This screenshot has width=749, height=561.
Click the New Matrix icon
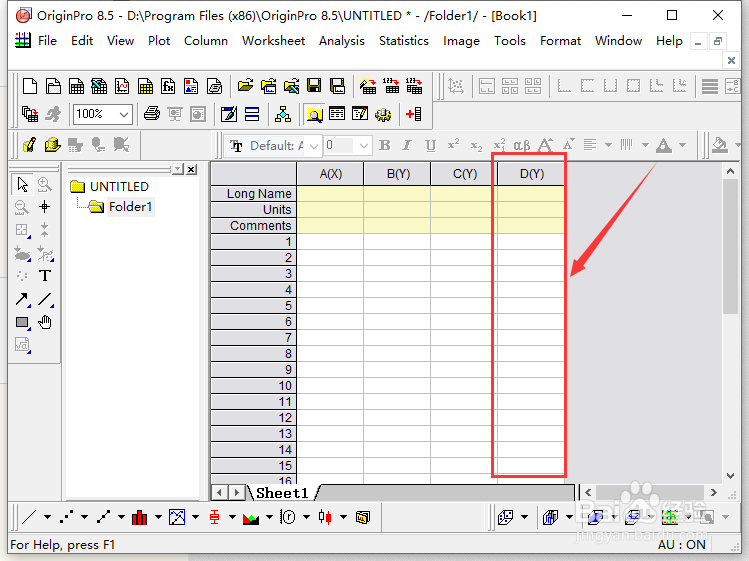(x=145, y=86)
